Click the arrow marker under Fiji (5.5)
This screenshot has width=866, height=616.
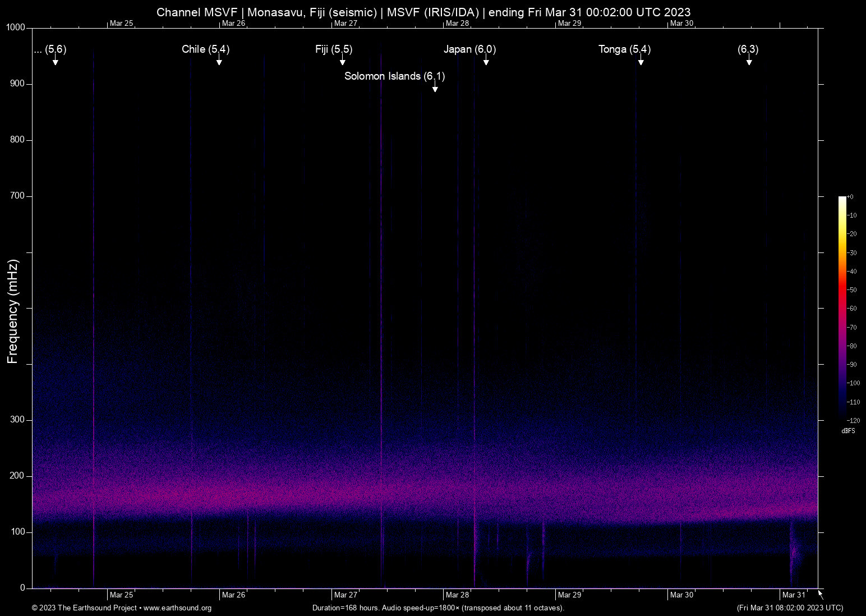(x=343, y=61)
